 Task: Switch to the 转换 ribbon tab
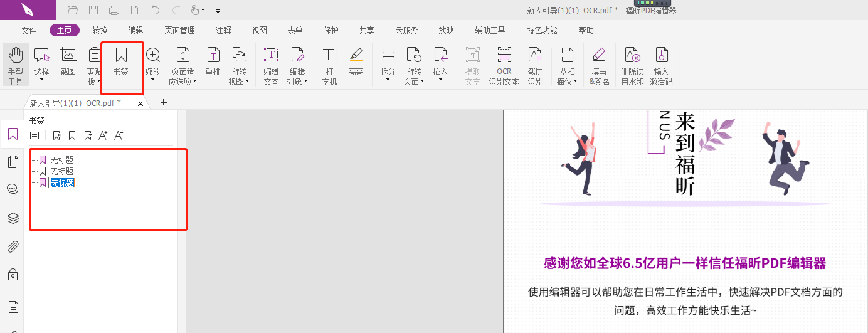100,30
